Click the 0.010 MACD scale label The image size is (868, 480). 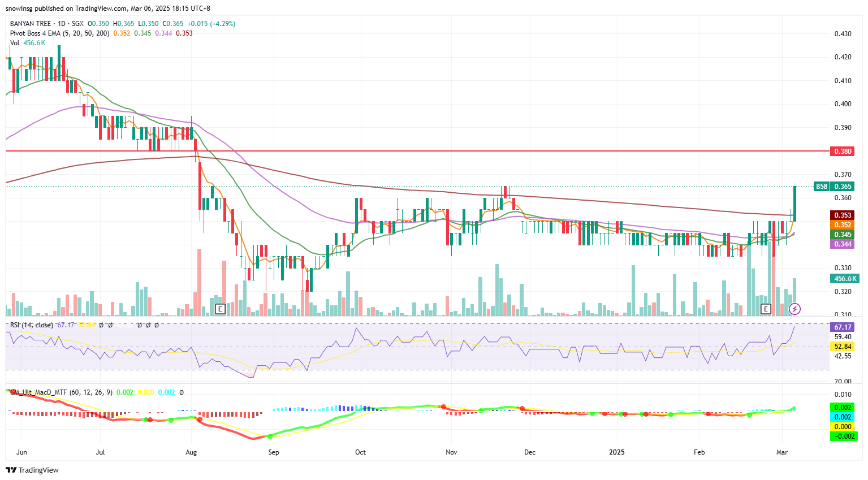(x=843, y=394)
